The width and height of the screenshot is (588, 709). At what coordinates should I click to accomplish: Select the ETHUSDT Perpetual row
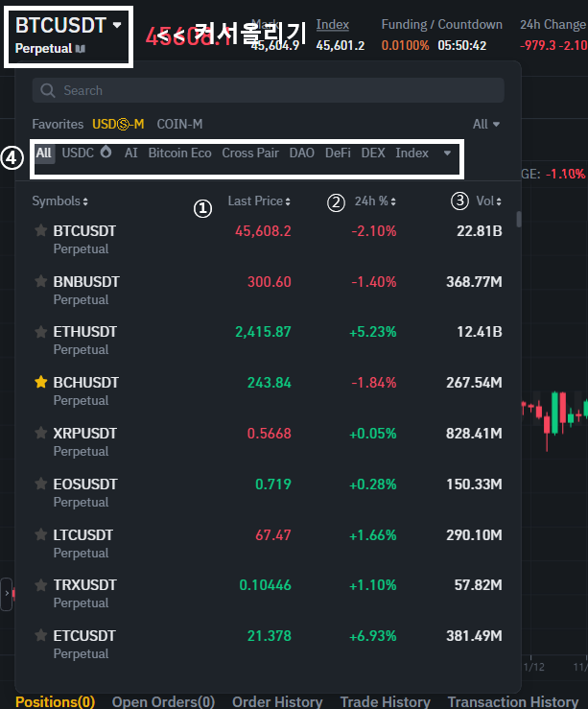click(268, 341)
